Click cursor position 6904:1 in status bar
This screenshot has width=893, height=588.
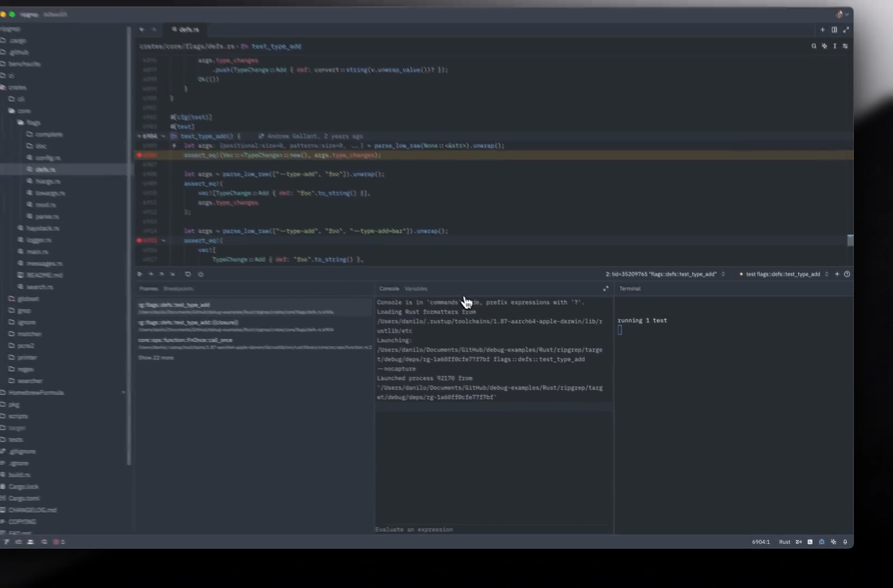point(761,542)
